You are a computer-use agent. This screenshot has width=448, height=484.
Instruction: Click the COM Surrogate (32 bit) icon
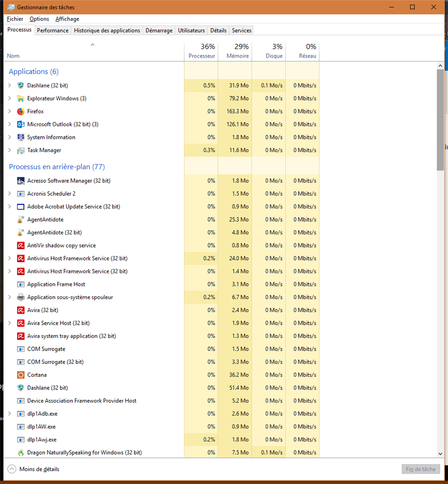click(x=21, y=362)
